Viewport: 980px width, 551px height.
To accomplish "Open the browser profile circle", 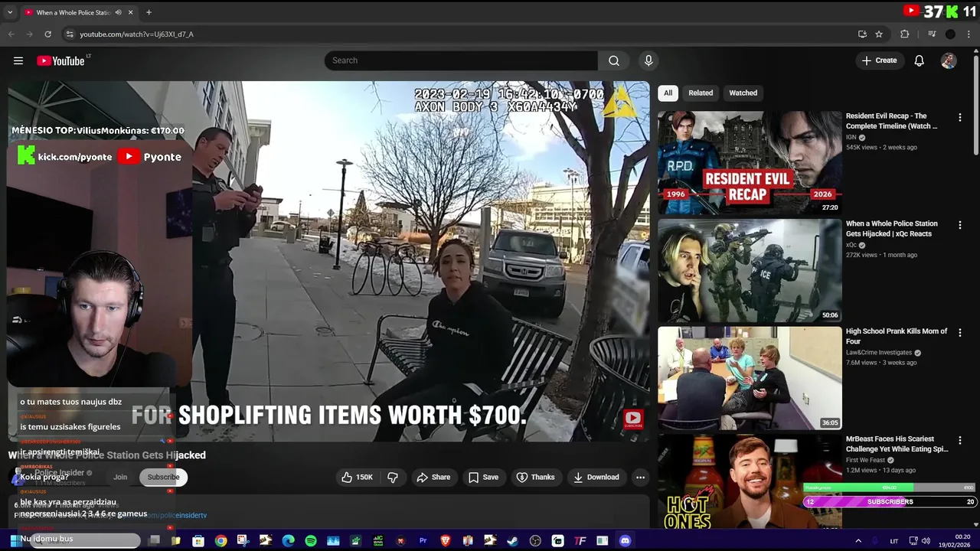I will point(950,34).
